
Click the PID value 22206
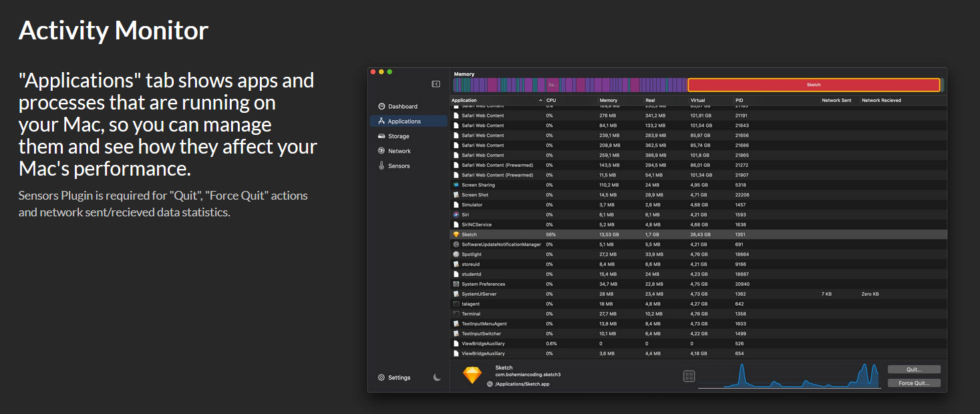(742, 195)
